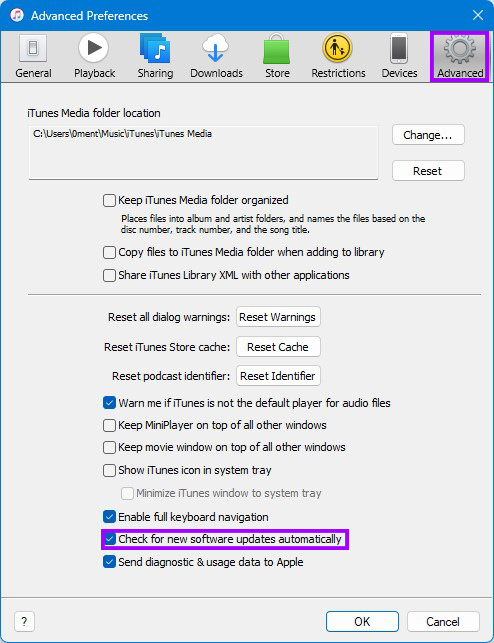Select the Advanced gear tab
The width and height of the screenshot is (494, 643).
460,57
